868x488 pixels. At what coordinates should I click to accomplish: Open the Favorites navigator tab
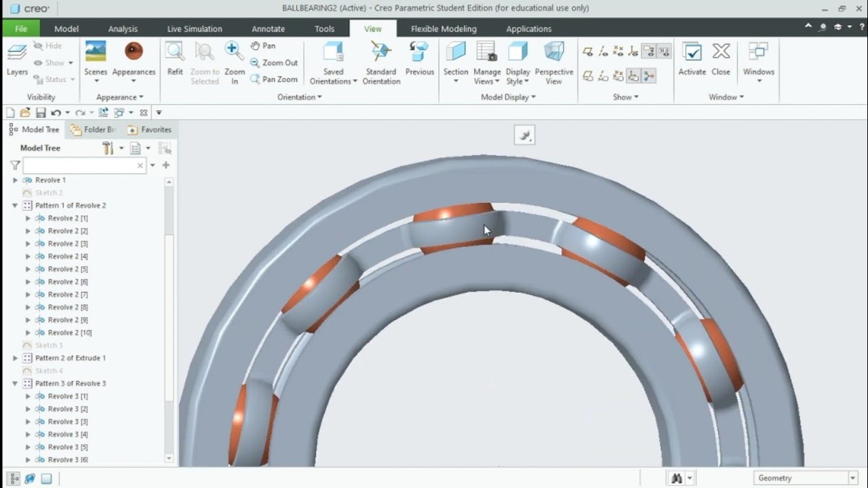(149, 129)
